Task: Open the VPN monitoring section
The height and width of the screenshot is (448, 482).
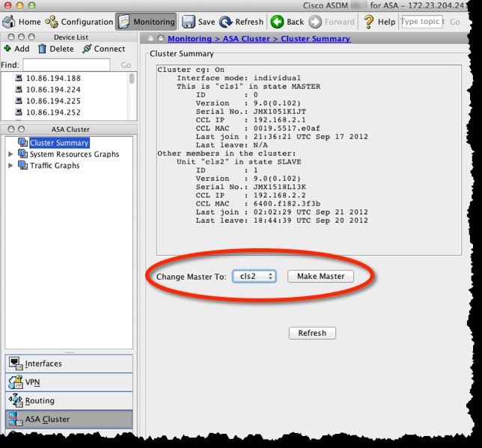Action: pyautogui.click(x=69, y=382)
